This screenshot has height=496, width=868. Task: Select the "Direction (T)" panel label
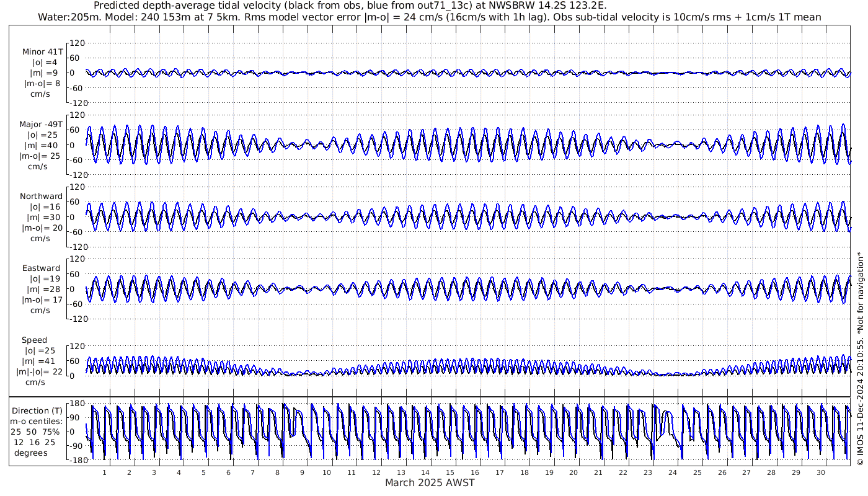click(x=37, y=411)
